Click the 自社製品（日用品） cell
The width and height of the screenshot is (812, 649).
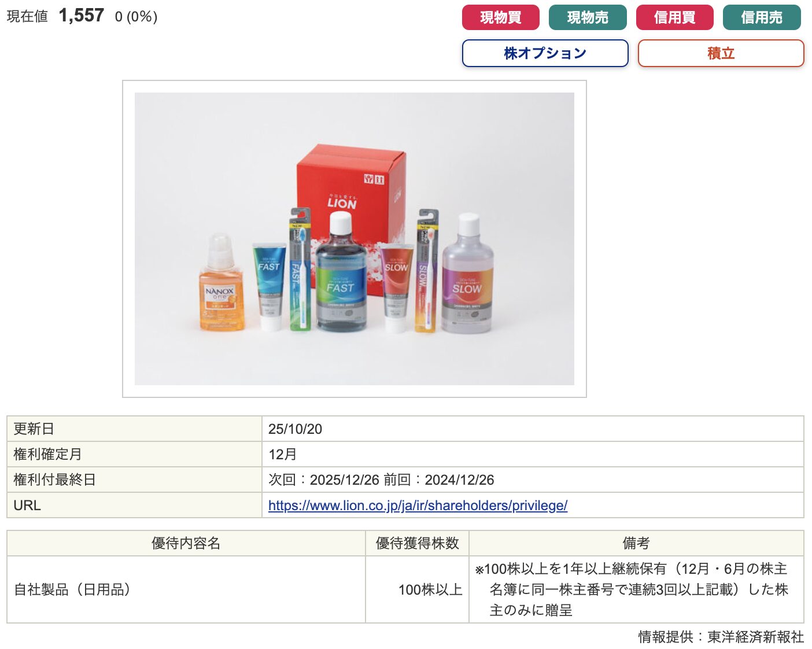pyautogui.click(x=186, y=589)
